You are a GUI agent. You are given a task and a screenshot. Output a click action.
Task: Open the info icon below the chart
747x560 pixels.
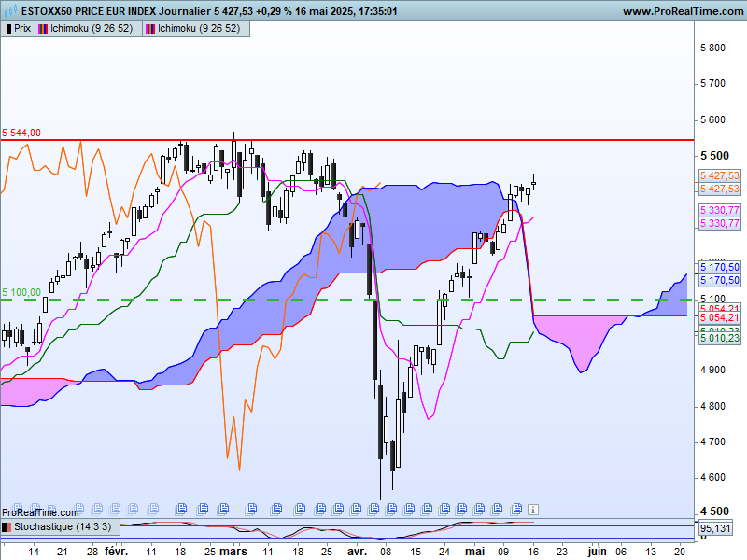(x=533, y=510)
